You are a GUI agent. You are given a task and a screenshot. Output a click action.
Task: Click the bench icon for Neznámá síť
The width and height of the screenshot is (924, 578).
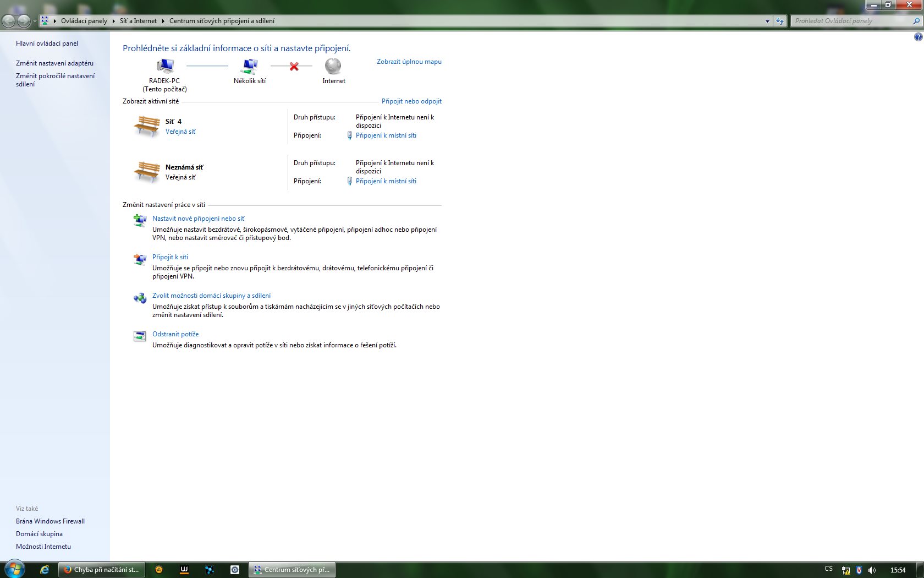pyautogui.click(x=146, y=172)
